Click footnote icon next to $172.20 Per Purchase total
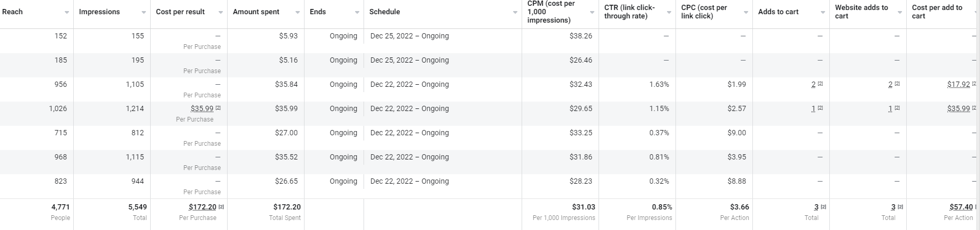Screen dimensions: 980x230 click(x=221, y=207)
